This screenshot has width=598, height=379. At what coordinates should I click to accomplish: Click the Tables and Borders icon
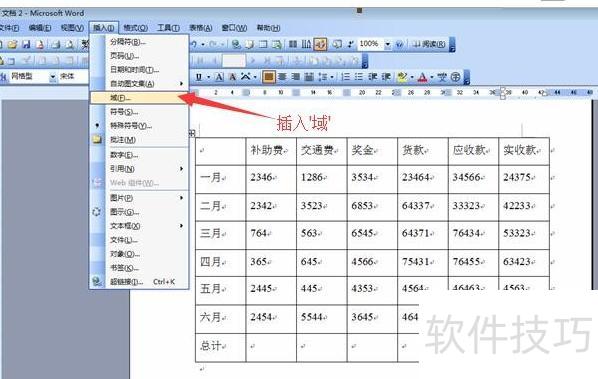point(250,45)
